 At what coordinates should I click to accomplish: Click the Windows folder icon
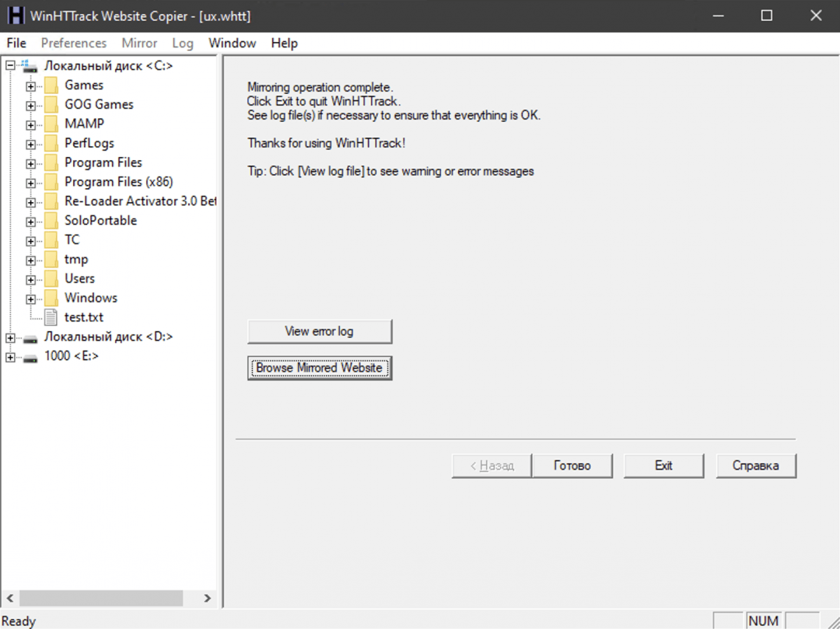click(51, 298)
